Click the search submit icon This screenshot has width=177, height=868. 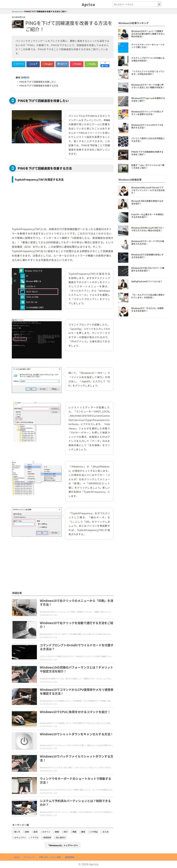click(x=159, y=4)
